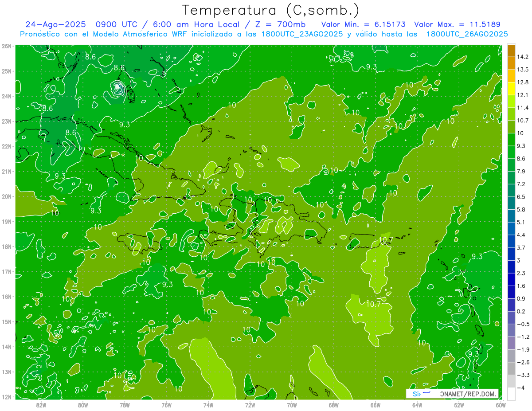Click the '82W' longitude axis label
Viewport: 532px width, 411px height.
(x=41, y=405)
